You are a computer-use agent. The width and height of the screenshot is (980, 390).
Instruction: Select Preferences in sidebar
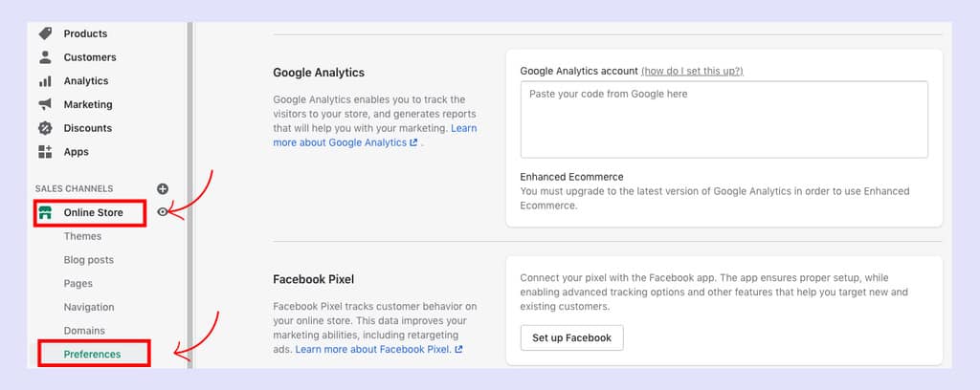coord(93,355)
